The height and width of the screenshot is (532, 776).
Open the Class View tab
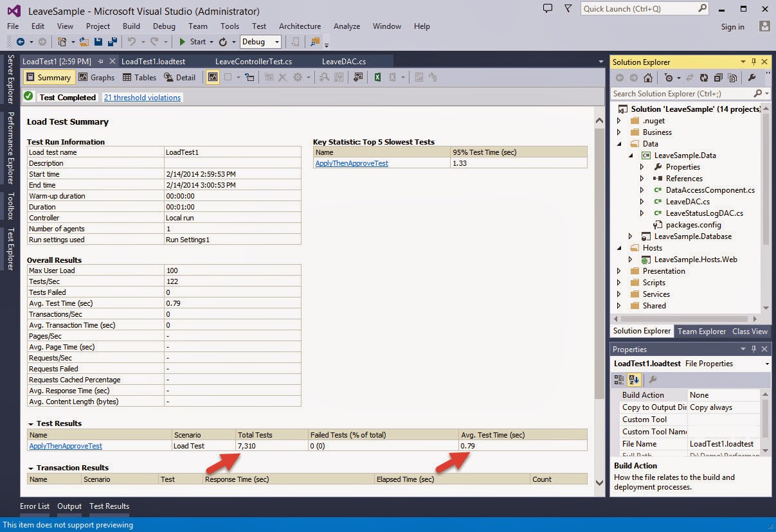750,332
